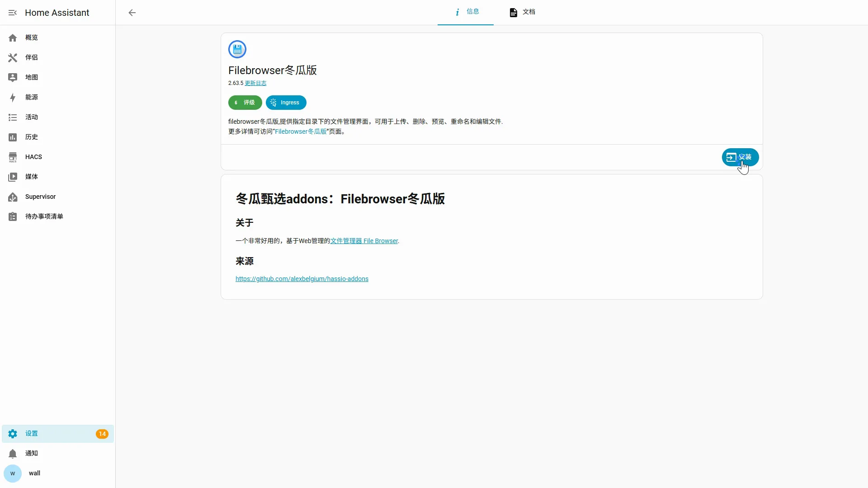Open 待办事项清单 via the clipboard icon
The height and width of the screenshot is (488, 868).
(x=13, y=217)
